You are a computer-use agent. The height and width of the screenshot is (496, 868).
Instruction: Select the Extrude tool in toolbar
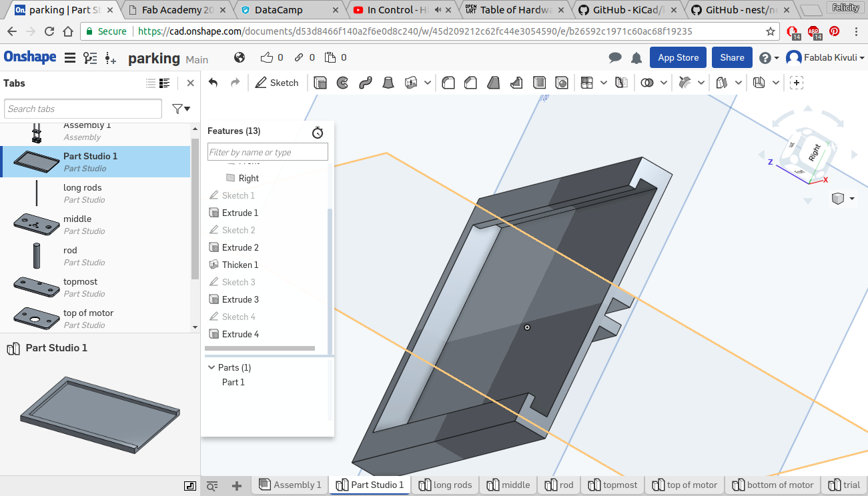point(320,83)
